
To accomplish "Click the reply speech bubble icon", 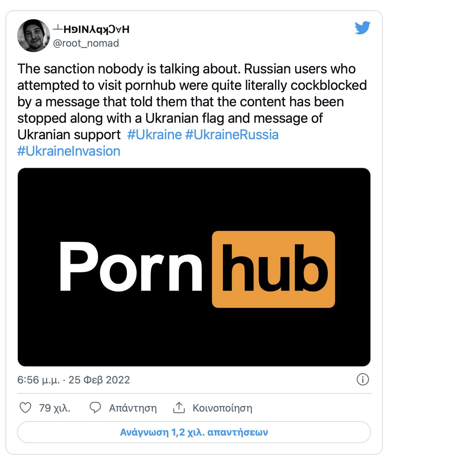I will pos(95,407).
